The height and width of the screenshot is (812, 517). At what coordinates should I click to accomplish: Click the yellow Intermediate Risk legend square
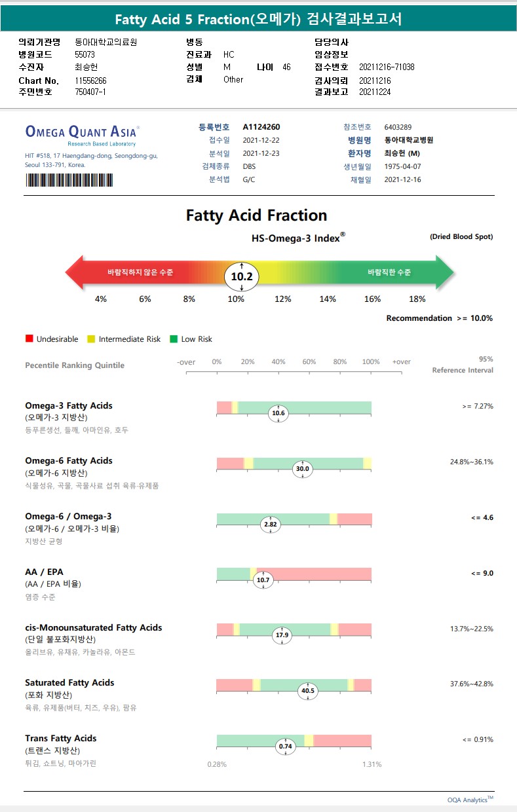[91, 339]
